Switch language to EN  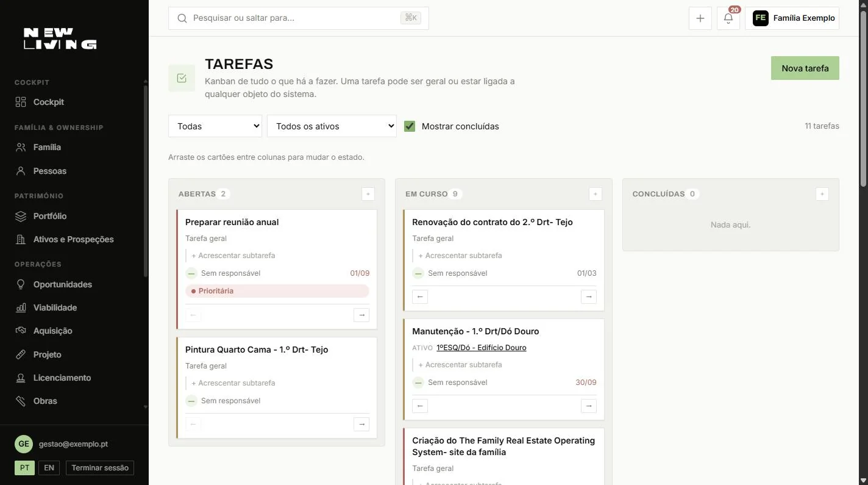click(x=49, y=468)
